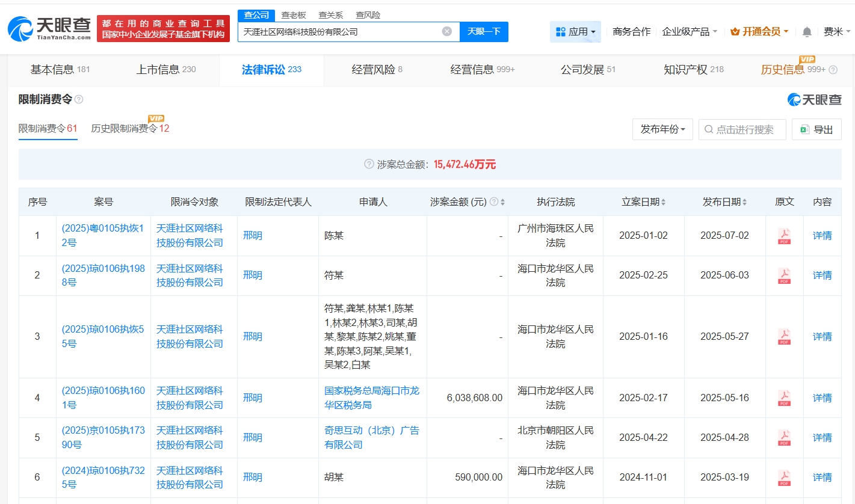This screenshot has width=855, height=504.
Task: Open case link (2025)粤0105执恢12号
Action: 103,236
